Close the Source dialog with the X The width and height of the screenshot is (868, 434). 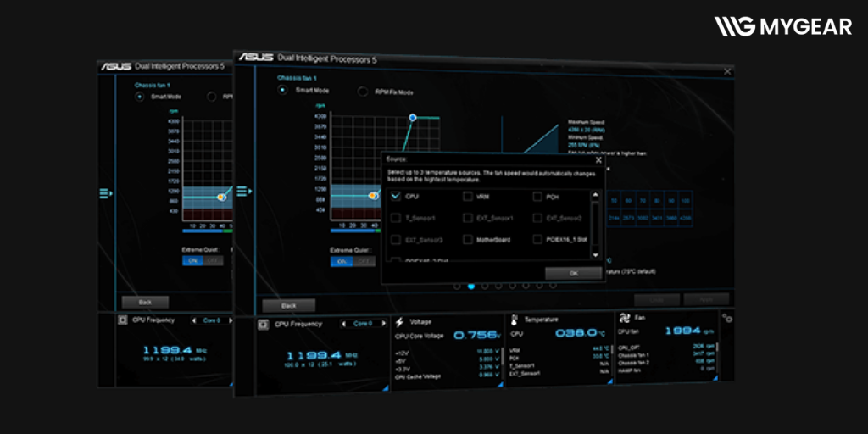point(598,159)
